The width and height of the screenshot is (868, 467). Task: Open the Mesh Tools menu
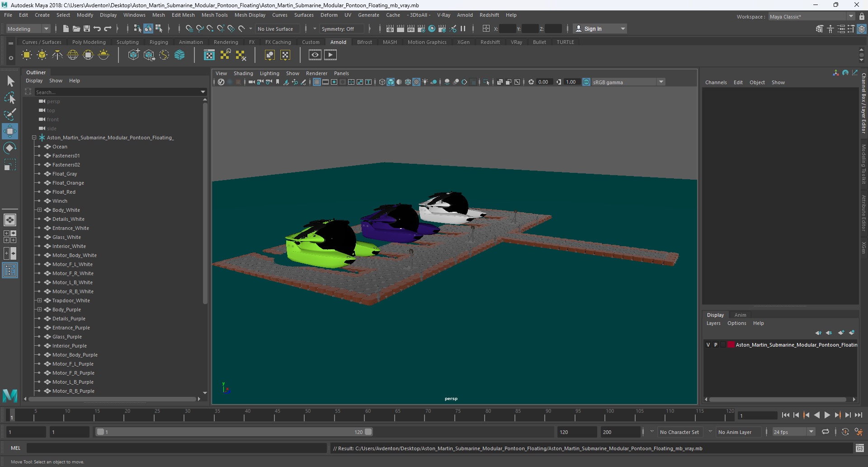click(214, 15)
